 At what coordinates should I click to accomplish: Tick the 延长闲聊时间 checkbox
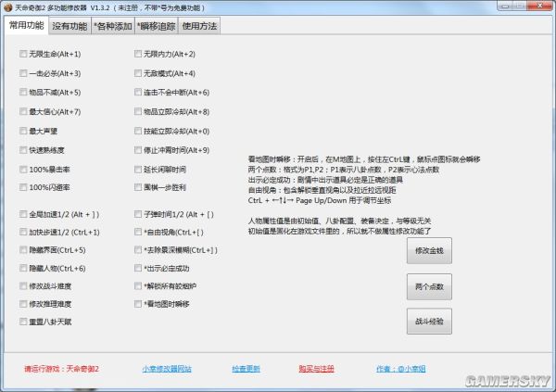138,170
